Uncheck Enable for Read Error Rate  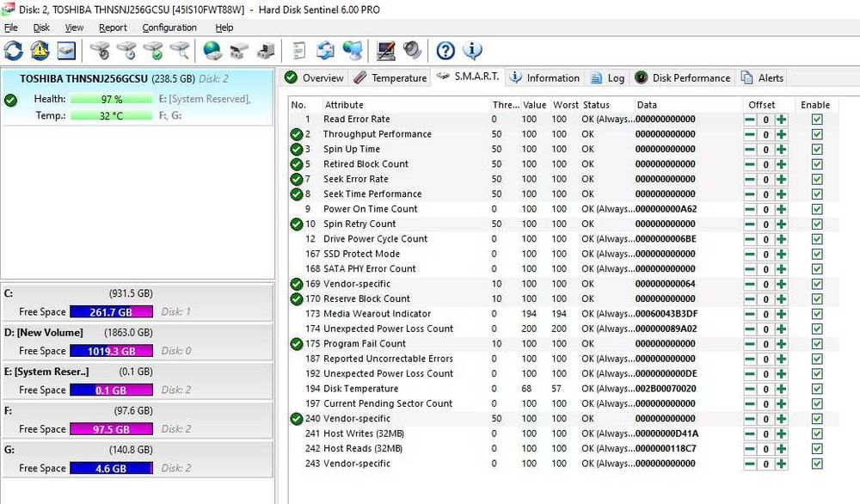(x=817, y=119)
